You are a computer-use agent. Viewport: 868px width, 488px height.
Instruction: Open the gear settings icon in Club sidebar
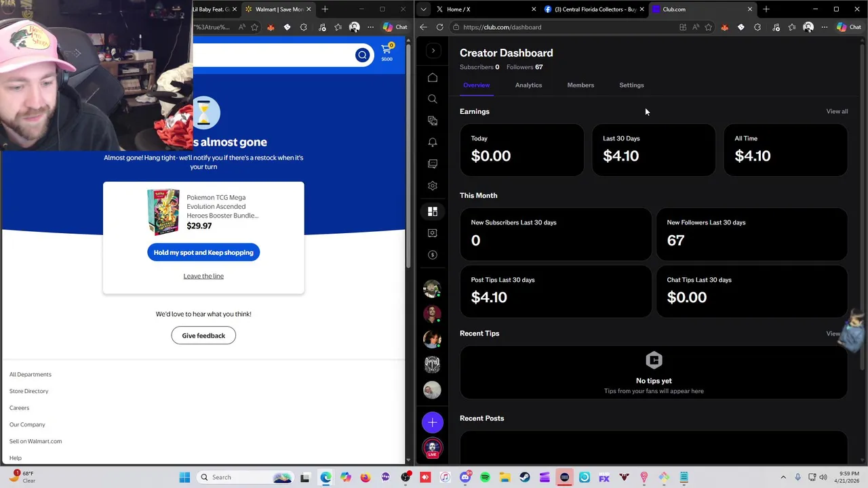point(433,186)
